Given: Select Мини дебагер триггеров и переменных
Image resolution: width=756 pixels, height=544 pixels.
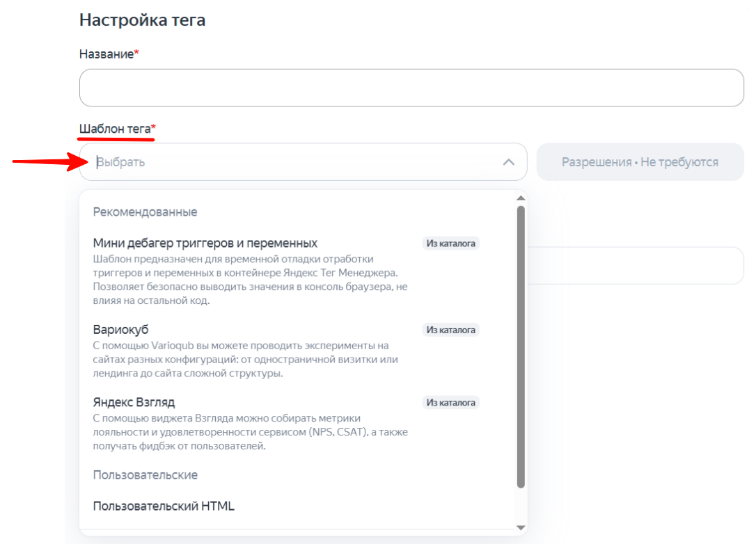Looking at the screenshot, I should click(x=205, y=243).
